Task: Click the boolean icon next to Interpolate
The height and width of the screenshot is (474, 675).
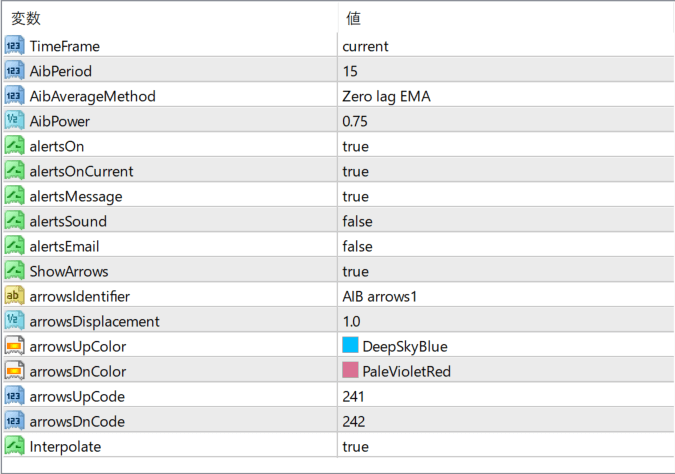Action: point(14,446)
